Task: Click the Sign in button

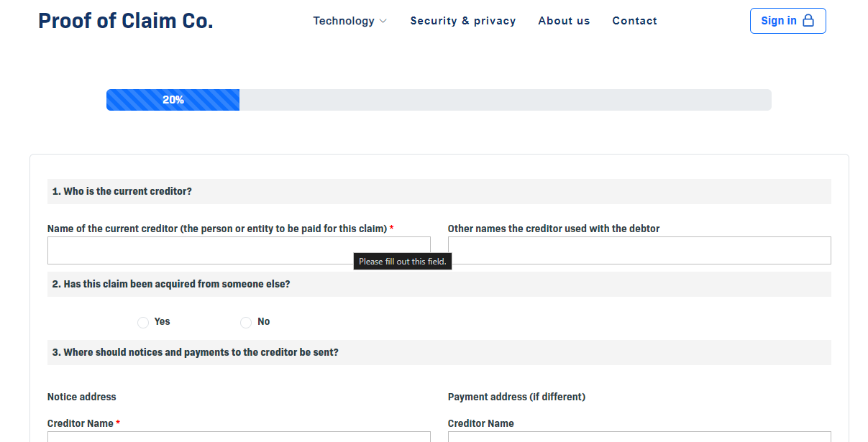Action: [x=787, y=21]
